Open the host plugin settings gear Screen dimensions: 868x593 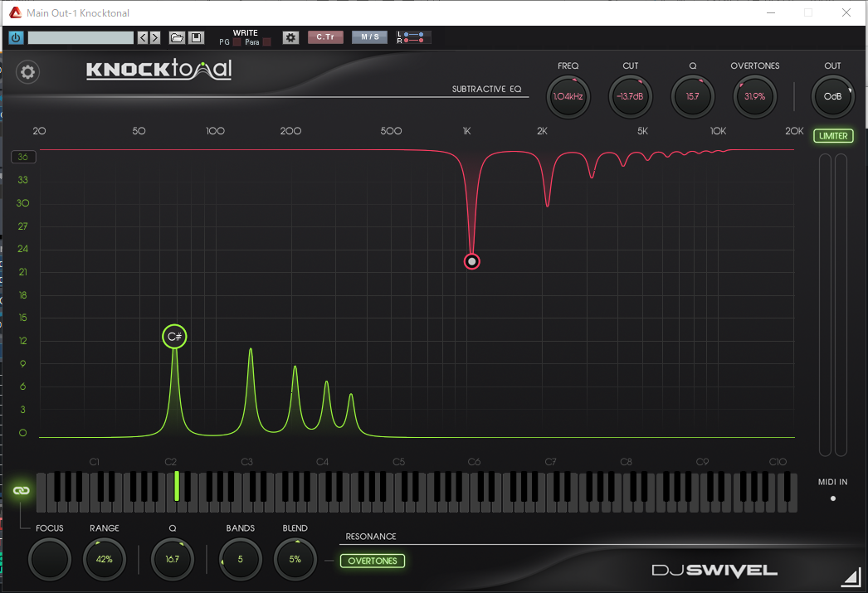(x=290, y=37)
